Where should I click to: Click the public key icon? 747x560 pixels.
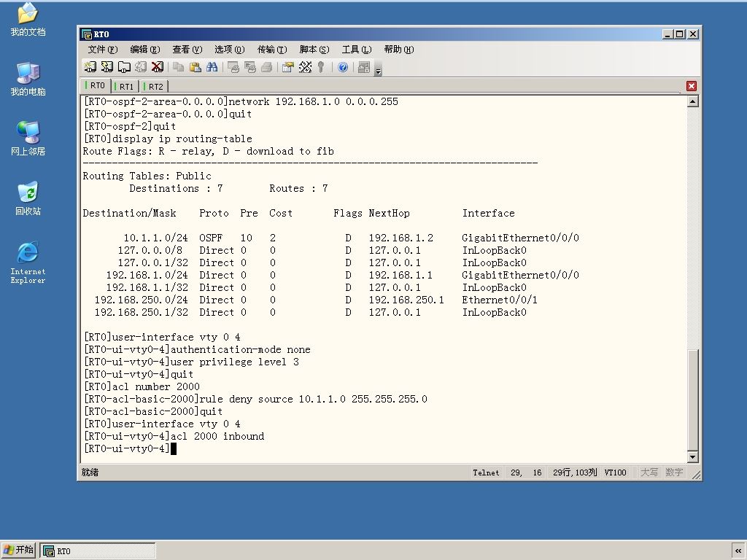click(321, 67)
